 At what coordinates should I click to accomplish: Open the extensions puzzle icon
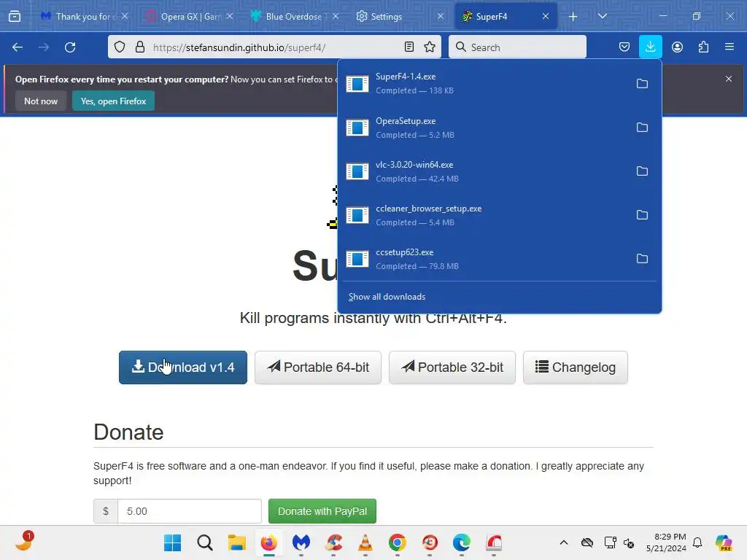(703, 47)
